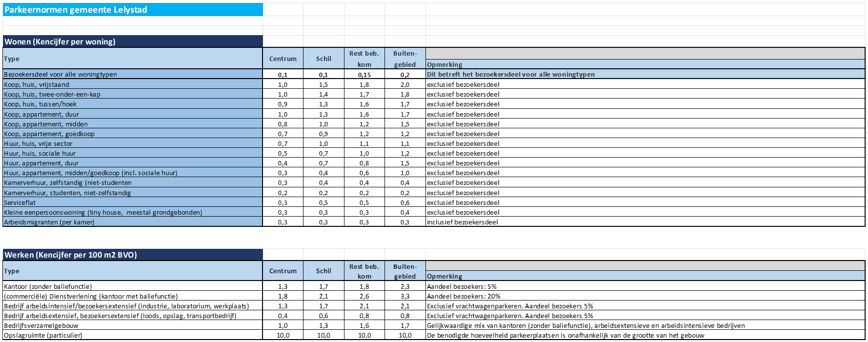Select the 'Type' header in the Wonen table
The image size is (868, 342).
(133, 59)
